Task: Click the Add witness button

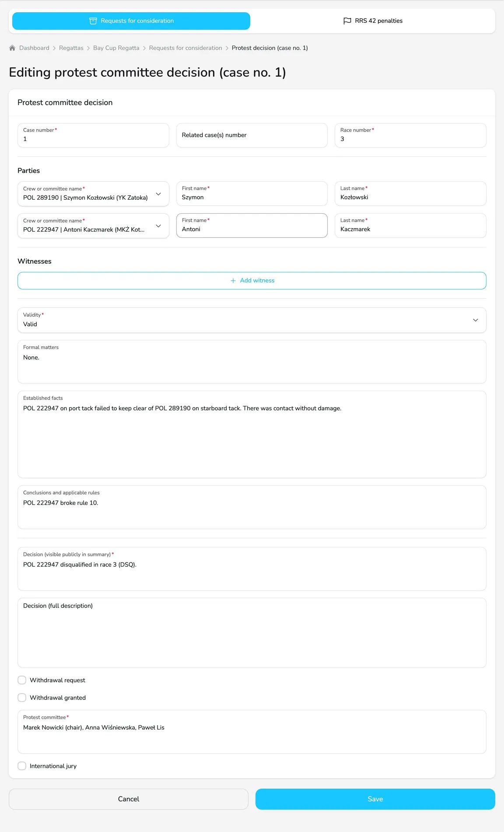Action: pyautogui.click(x=252, y=281)
